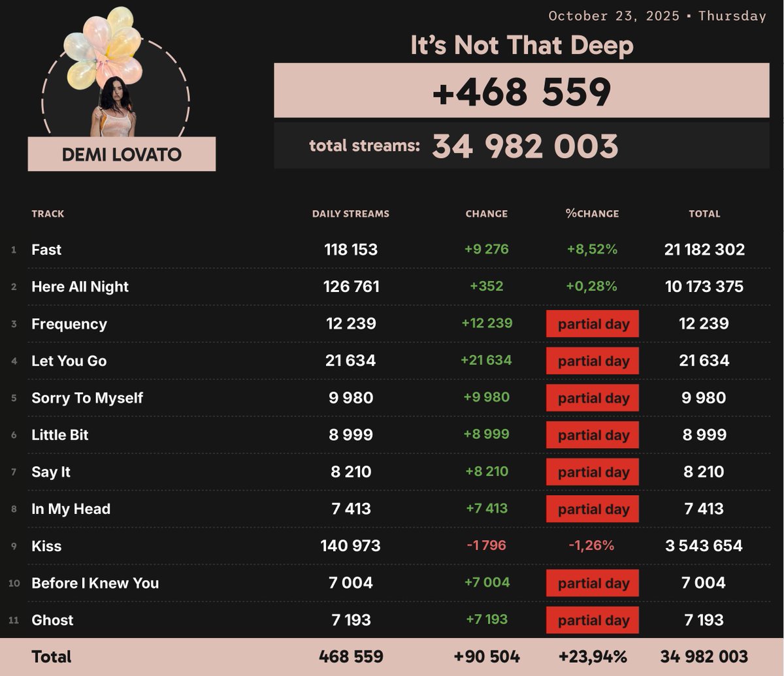Click Total row change +90 504
The width and height of the screenshot is (784, 676).
tap(487, 657)
